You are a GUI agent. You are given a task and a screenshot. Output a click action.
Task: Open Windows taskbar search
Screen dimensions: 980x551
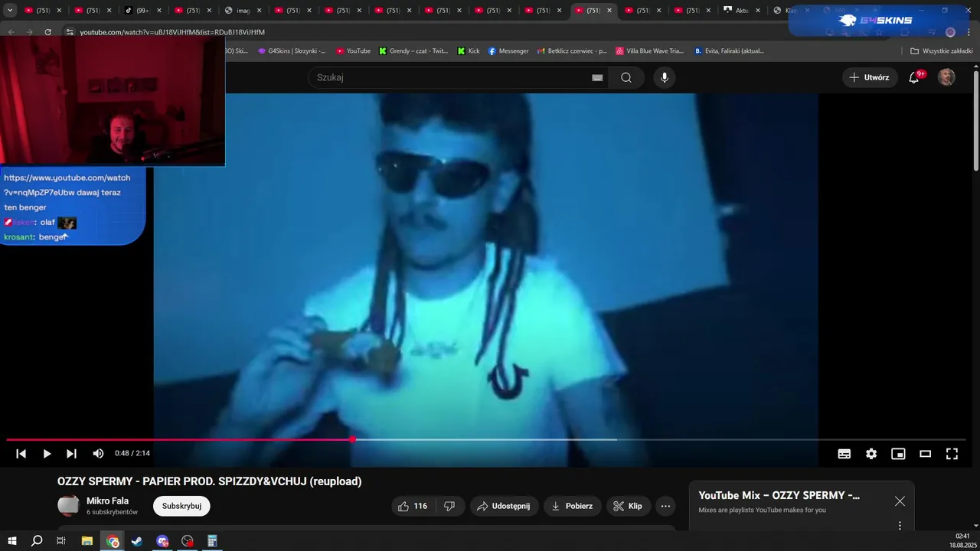click(x=37, y=541)
